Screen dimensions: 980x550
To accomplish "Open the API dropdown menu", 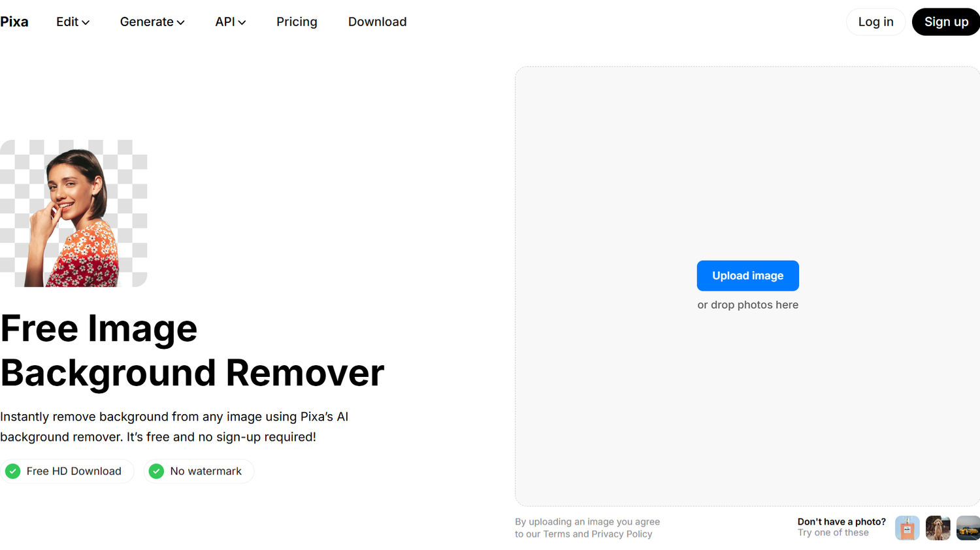I will coord(230,22).
